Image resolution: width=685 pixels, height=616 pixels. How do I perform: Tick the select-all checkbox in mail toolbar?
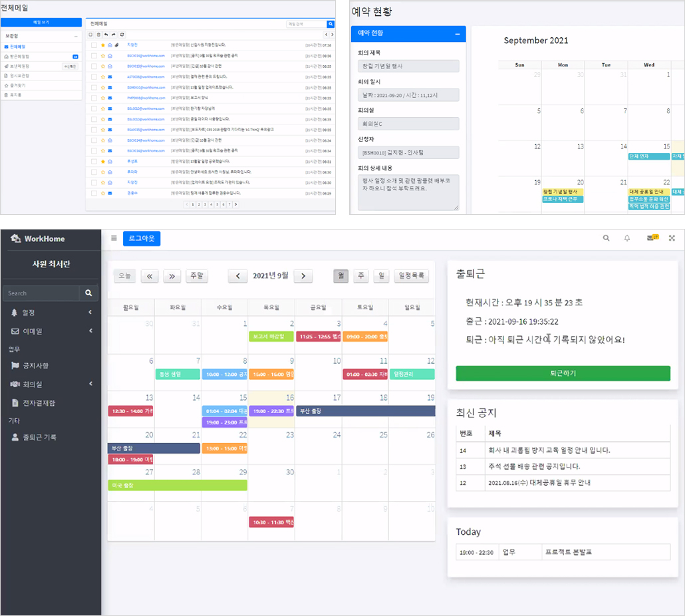pos(91,35)
